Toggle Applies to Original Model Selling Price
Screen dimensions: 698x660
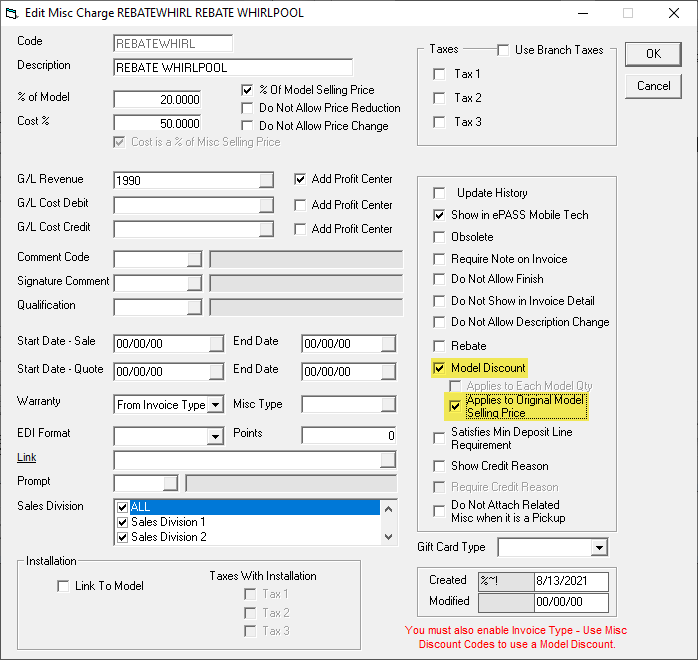pyautogui.click(x=455, y=406)
